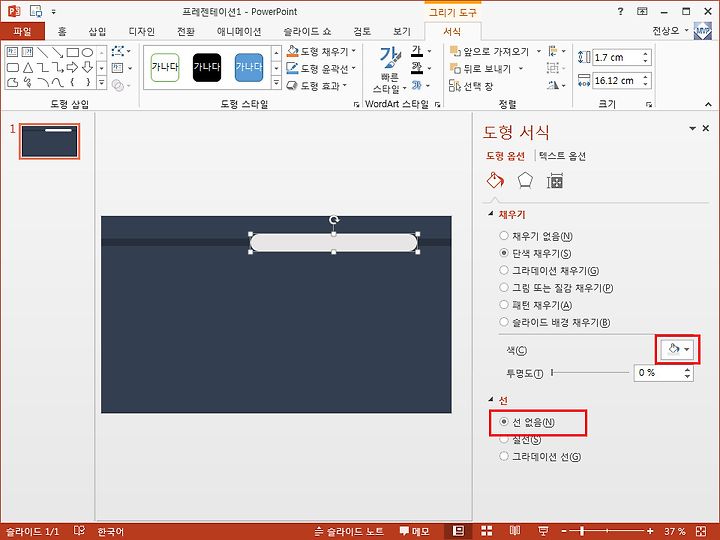Pick the triangle shape in shape gallery
The image size is (720, 540).
coord(28,68)
